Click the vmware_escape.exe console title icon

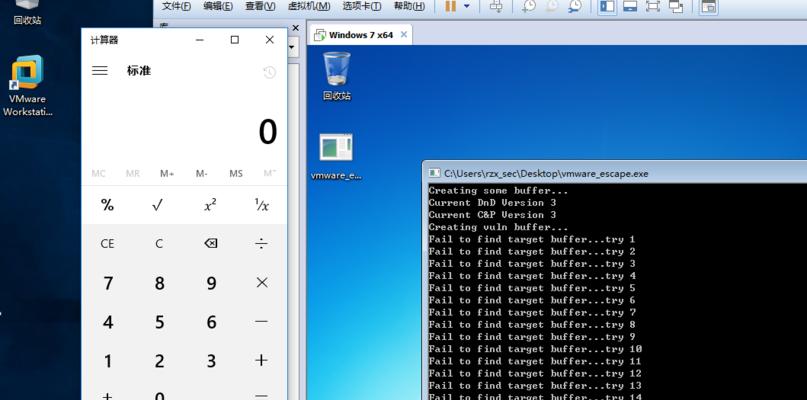click(x=434, y=173)
